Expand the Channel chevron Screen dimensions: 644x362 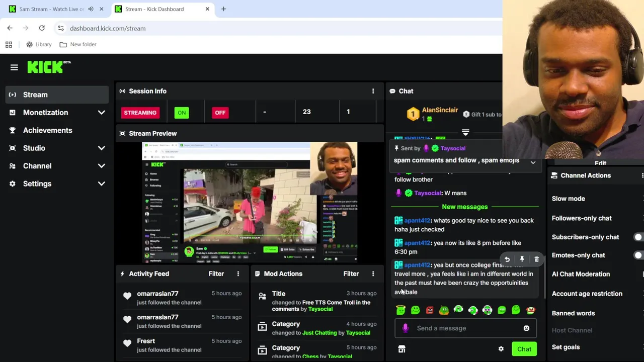(x=101, y=166)
